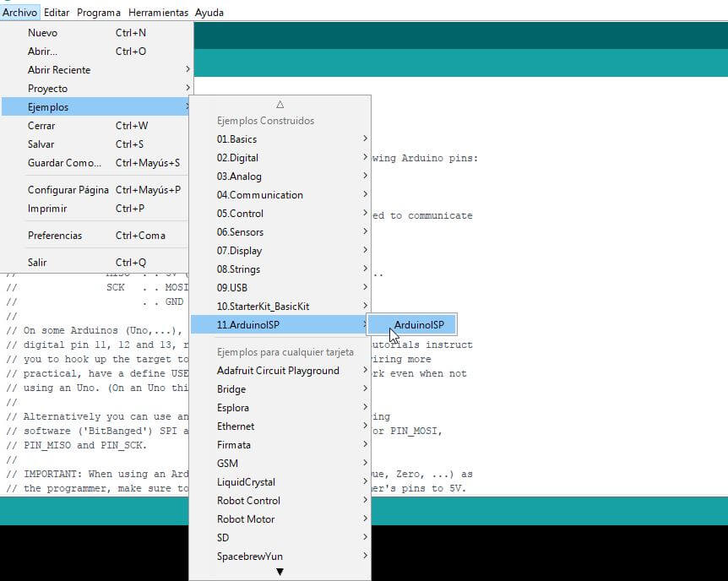Select 11.ArduinoISP menu entry
The image size is (728, 581).
280,324
